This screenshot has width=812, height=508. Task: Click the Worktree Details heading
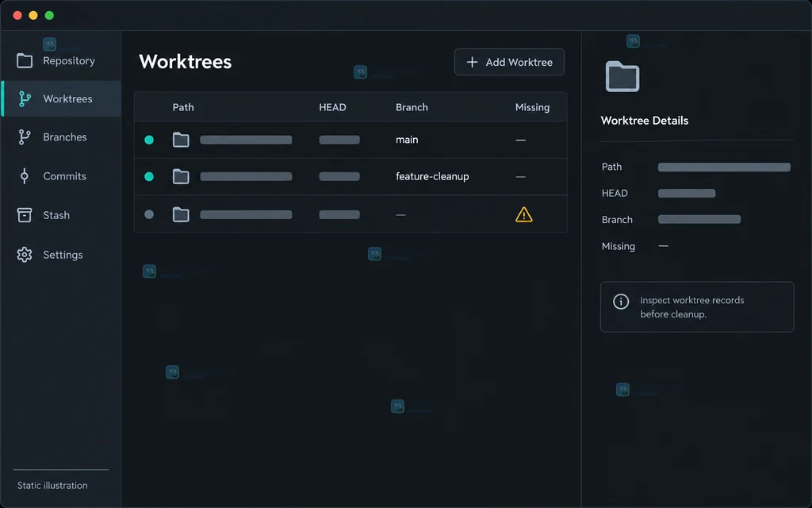point(644,121)
